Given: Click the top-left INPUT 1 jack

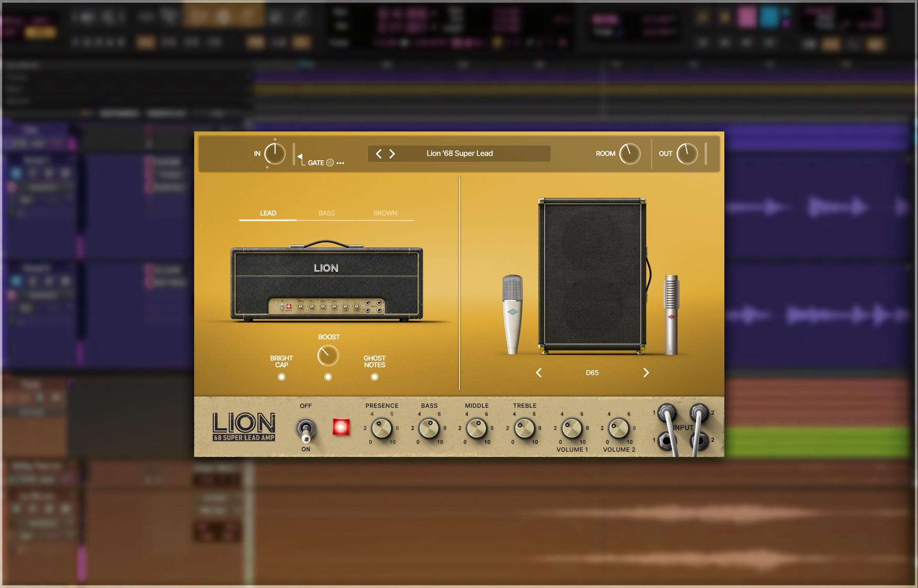Looking at the screenshot, I should click(667, 413).
